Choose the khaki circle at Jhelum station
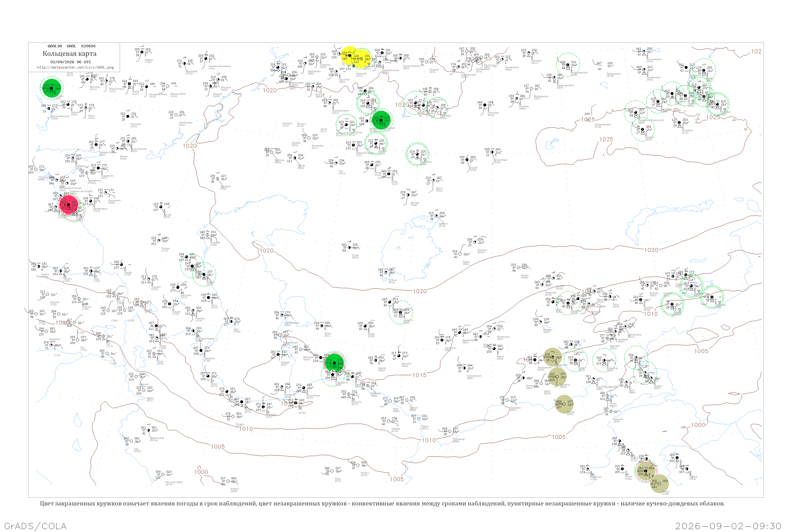The height and width of the screenshot is (532, 798). click(659, 484)
